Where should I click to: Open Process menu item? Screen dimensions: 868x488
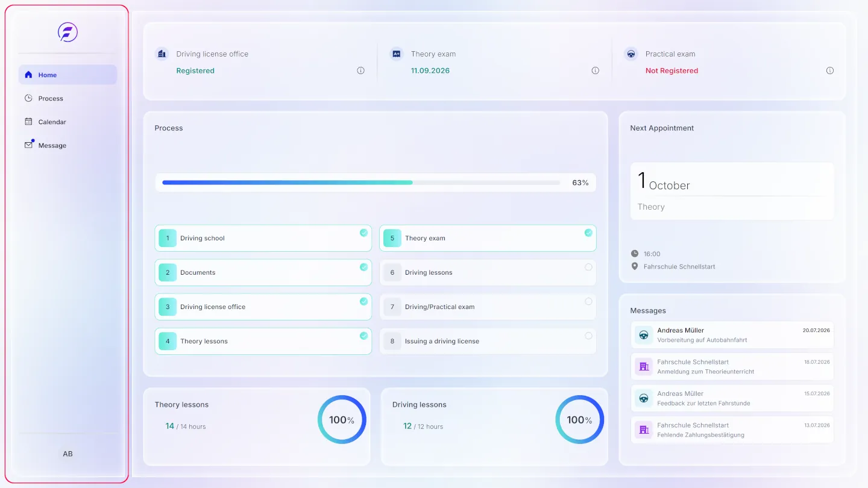tap(68, 98)
